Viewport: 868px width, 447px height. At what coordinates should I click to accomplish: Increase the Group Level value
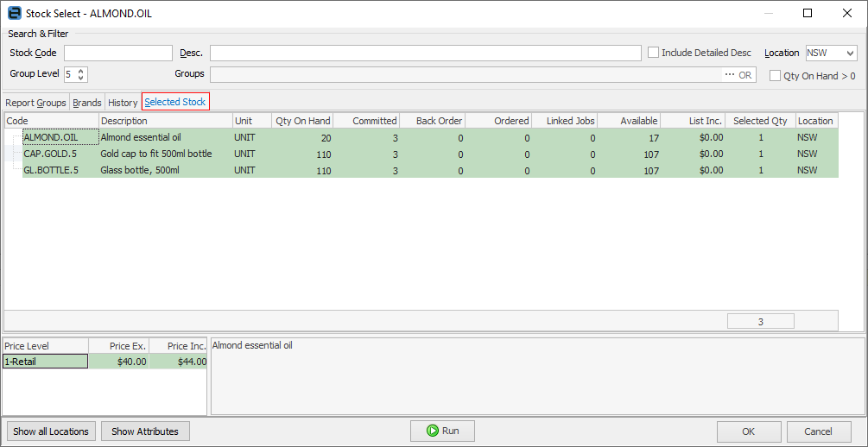(82, 71)
